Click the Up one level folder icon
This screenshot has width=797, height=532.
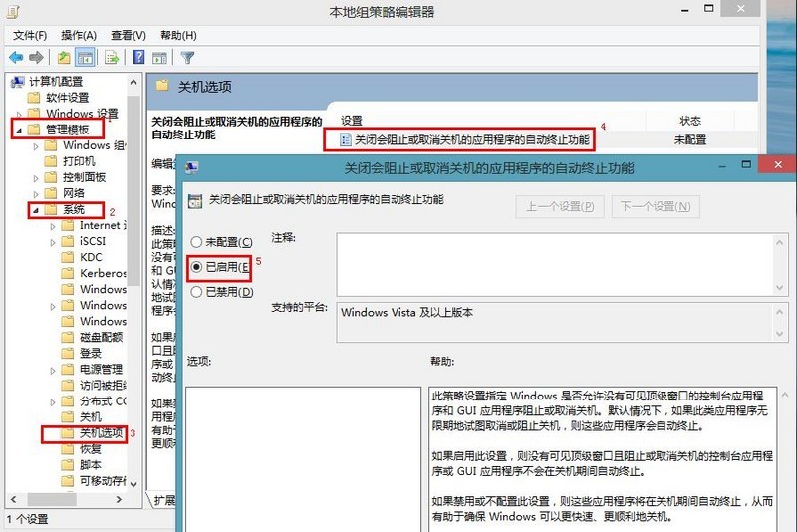(64, 58)
